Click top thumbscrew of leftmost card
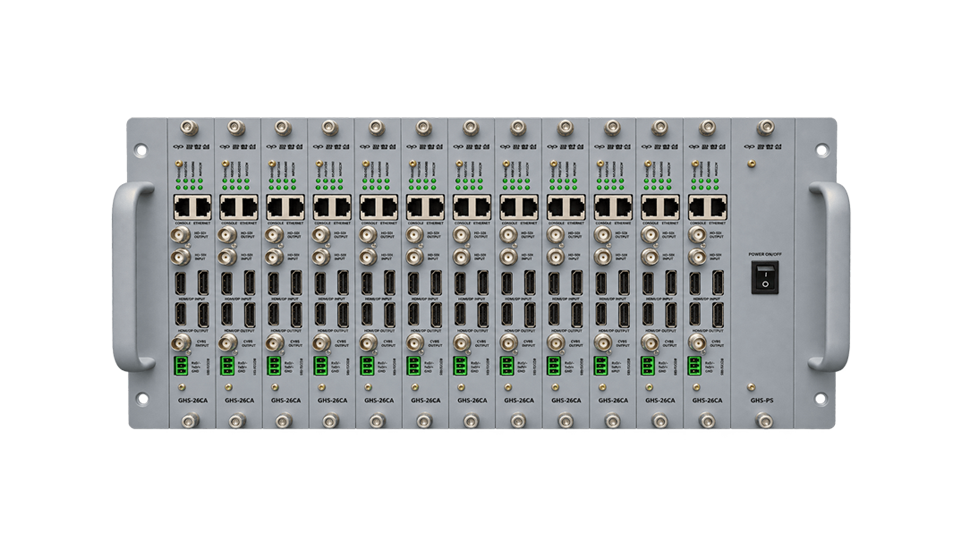The width and height of the screenshot is (962, 540). tap(188, 128)
